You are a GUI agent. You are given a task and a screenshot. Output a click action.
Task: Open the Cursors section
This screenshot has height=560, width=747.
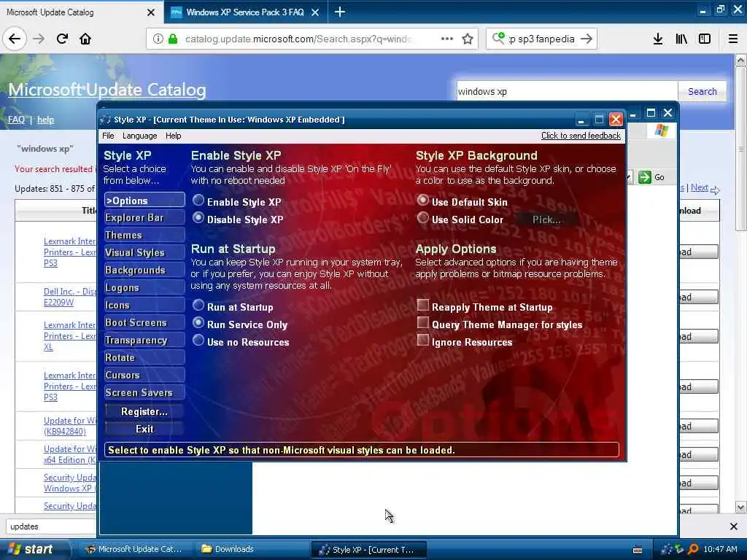click(144, 376)
